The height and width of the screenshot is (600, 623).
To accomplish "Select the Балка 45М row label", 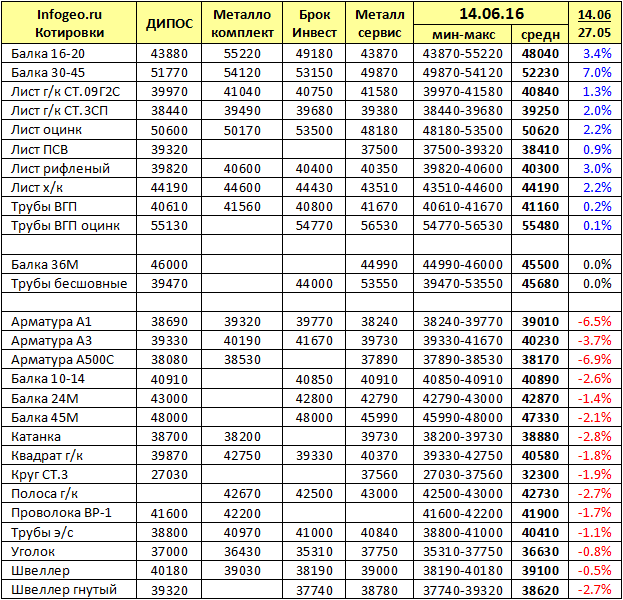I will click(x=44, y=418).
